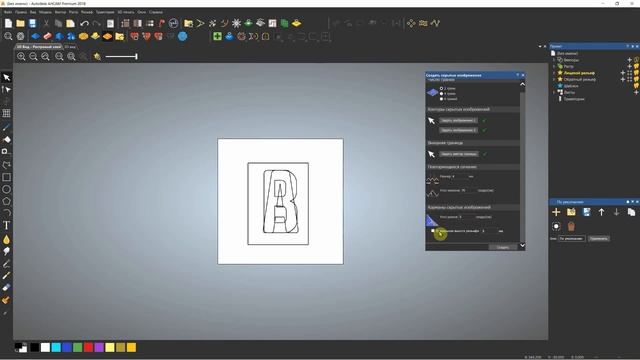Expand the Листы tree node
640x360 pixels.
click(554, 92)
